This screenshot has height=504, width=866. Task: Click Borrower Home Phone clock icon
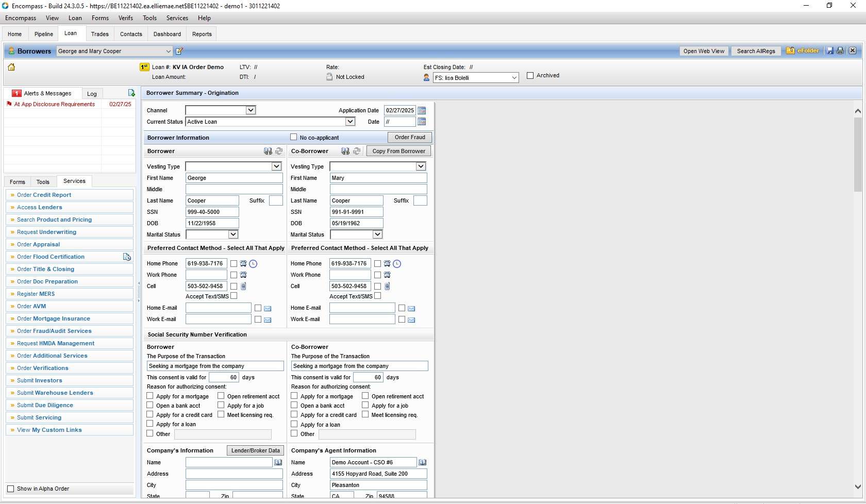253,264
